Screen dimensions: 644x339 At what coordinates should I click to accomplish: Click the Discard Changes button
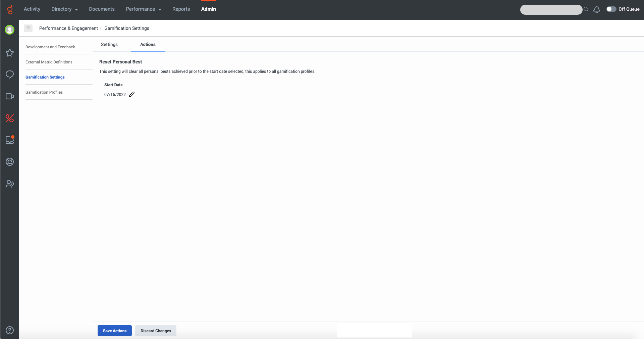(x=156, y=331)
